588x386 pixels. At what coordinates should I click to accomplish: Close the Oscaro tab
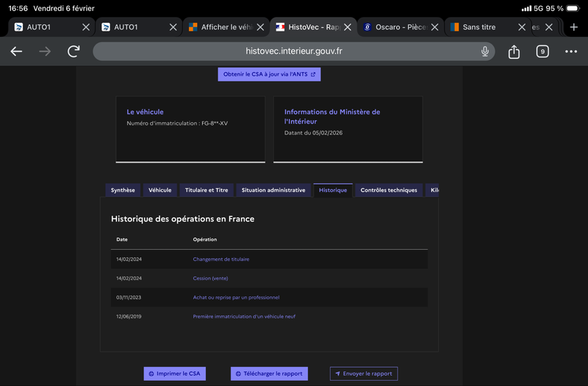(434, 27)
